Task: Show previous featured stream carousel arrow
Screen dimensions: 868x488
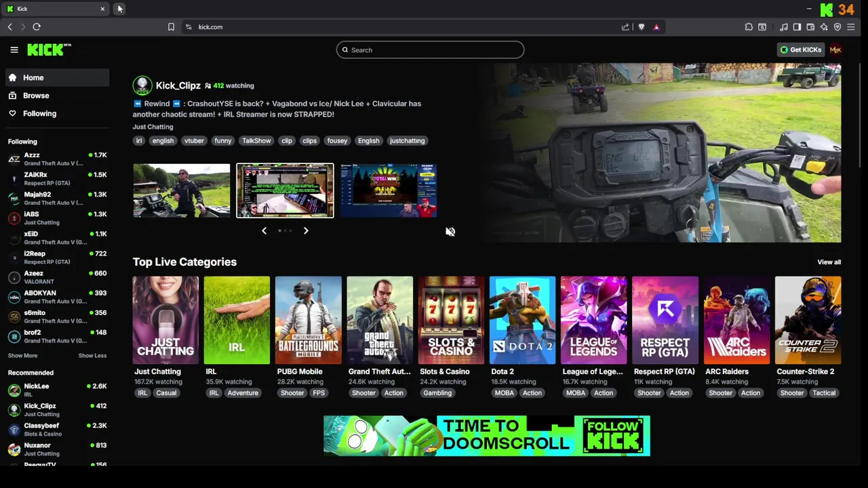Action: click(x=264, y=231)
